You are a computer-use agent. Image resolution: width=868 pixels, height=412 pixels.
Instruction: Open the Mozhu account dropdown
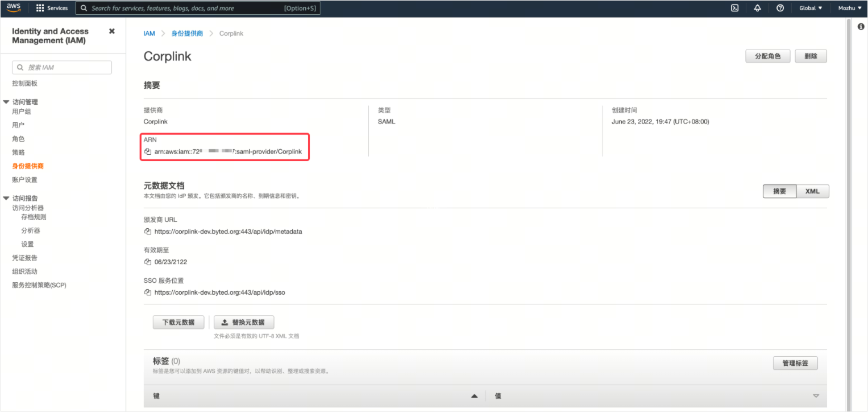click(x=850, y=8)
